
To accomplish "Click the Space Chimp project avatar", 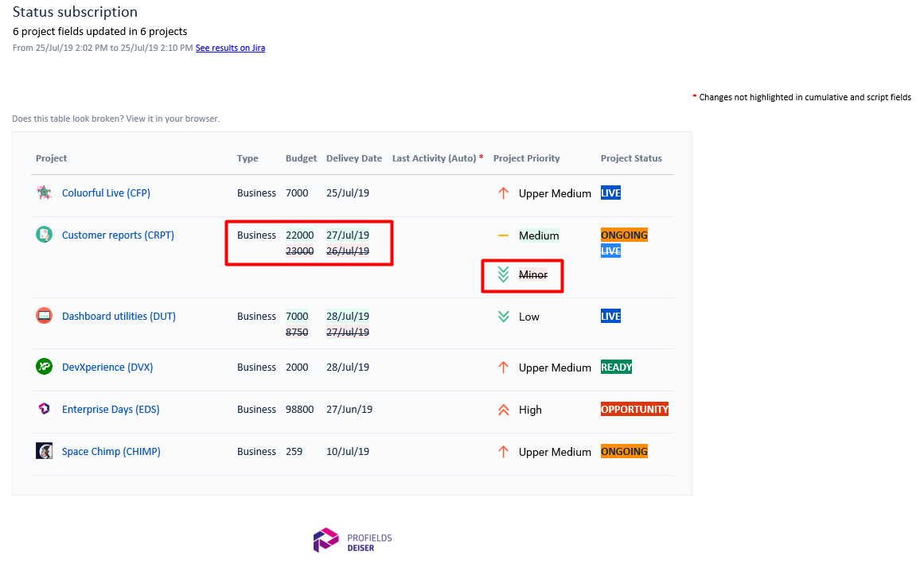I will pyautogui.click(x=45, y=451).
